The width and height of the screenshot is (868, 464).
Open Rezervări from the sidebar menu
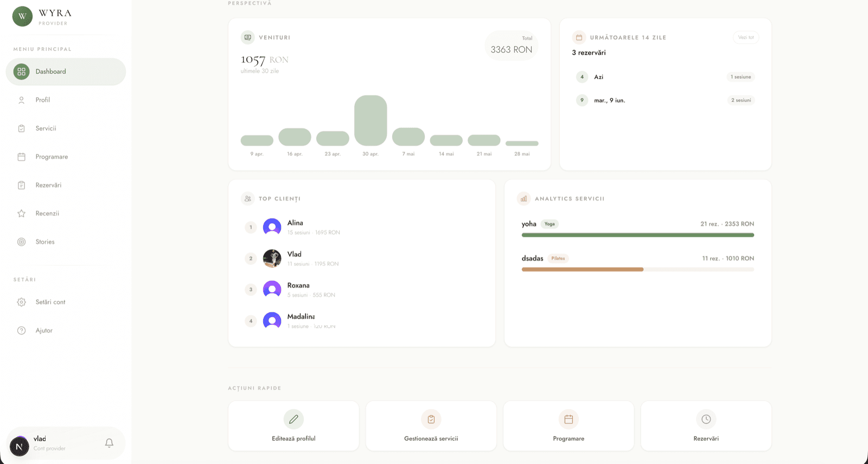click(66, 185)
